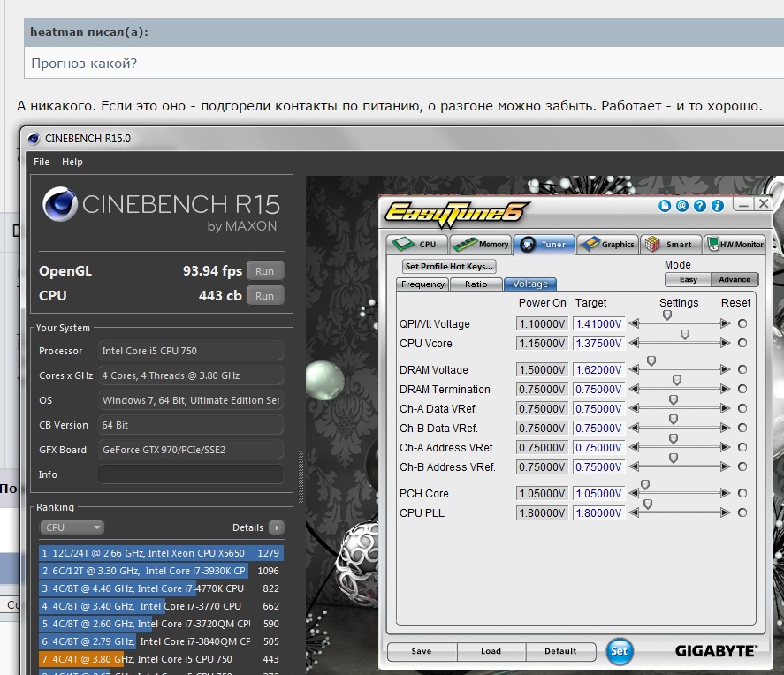Open the Smart tab in EasyTune6
The image size is (784, 675).
tap(672, 245)
